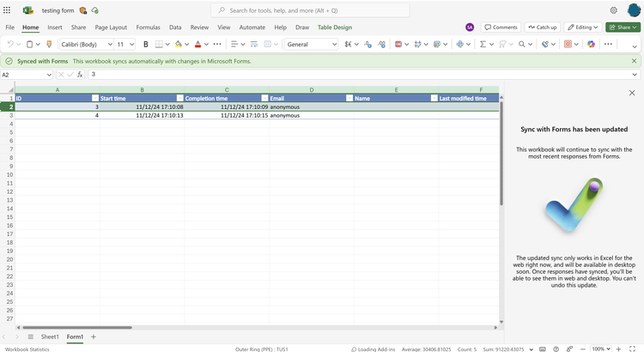Collapse the ribbon with the chevron

point(635,46)
